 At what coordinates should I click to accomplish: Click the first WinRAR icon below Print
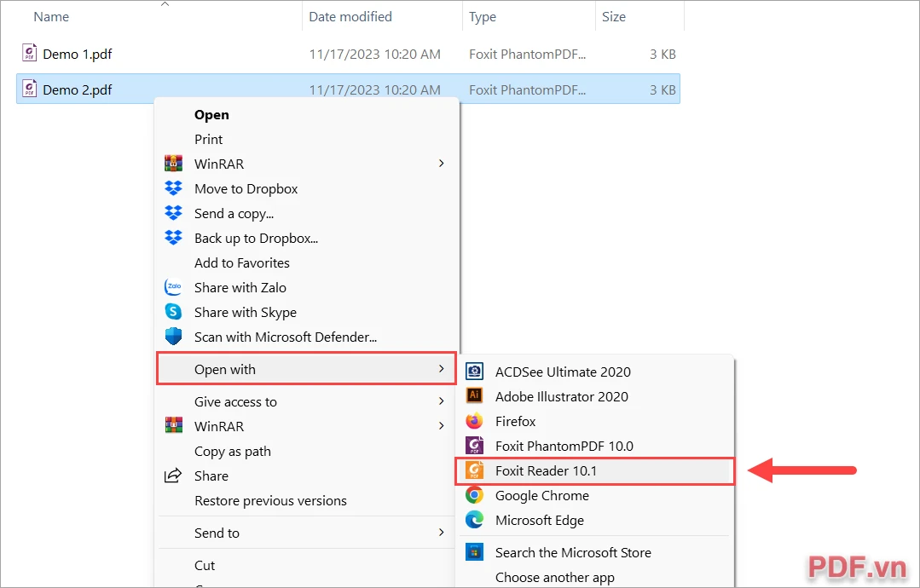point(174,164)
